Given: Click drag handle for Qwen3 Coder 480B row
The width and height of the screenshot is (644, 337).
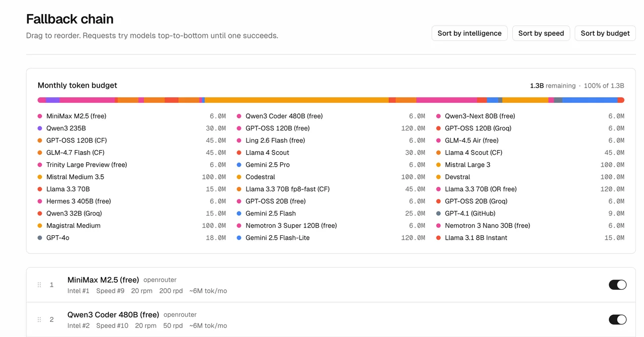Looking at the screenshot, I should [39, 320].
